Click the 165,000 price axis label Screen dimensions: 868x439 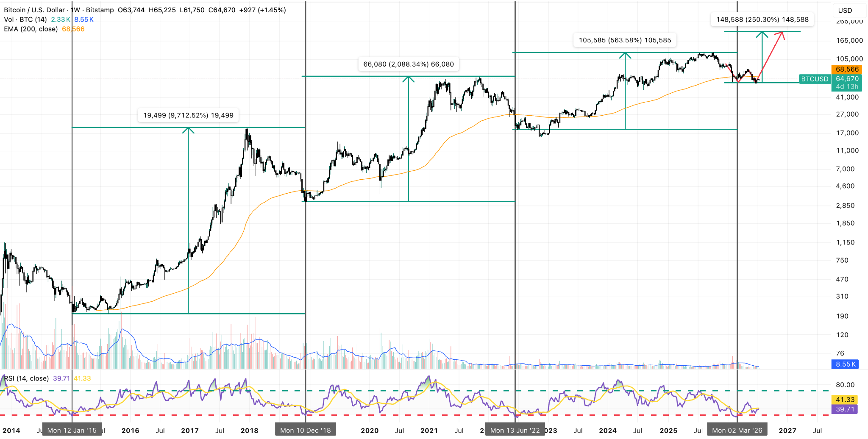(849, 40)
